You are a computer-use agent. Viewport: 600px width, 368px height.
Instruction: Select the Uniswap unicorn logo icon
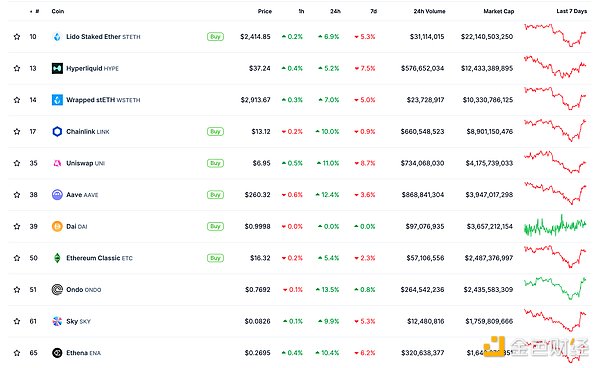(57, 163)
